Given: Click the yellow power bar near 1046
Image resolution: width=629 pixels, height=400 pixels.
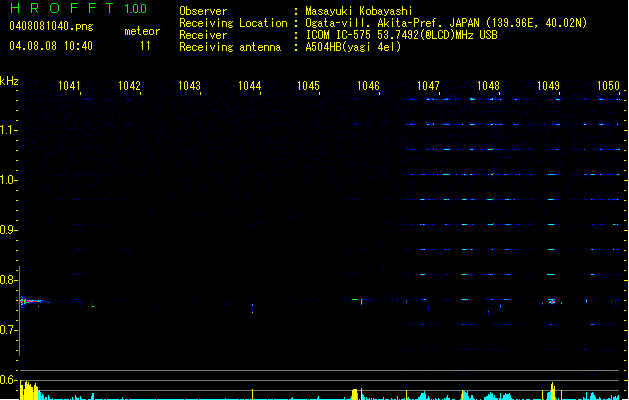Looking at the screenshot, I should (355, 394).
